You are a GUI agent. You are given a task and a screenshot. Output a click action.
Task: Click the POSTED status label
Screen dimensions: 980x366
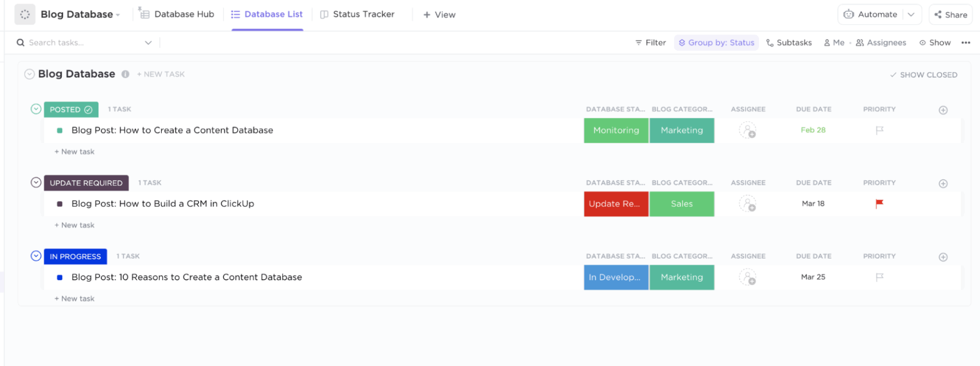click(71, 110)
